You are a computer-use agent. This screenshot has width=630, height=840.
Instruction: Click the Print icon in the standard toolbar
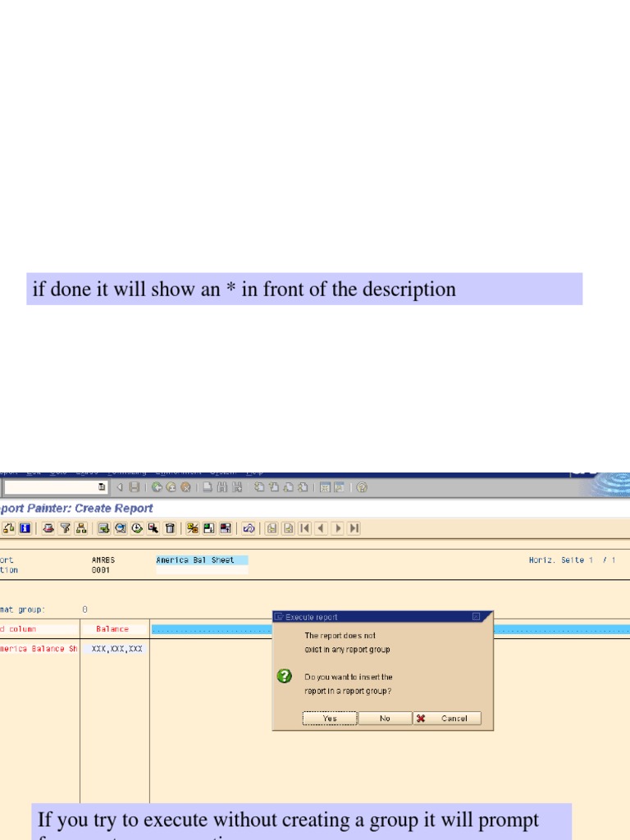pyautogui.click(x=208, y=487)
